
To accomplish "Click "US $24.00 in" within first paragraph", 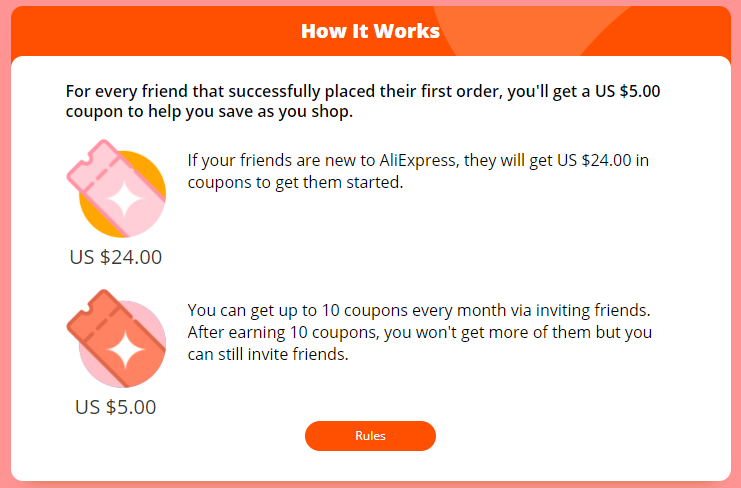I will click(603, 160).
